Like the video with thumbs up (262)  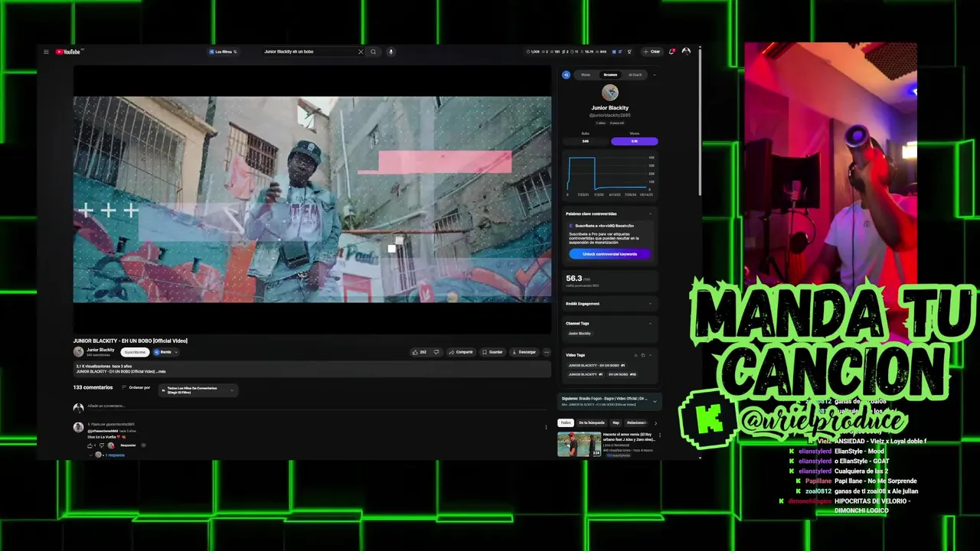420,352
